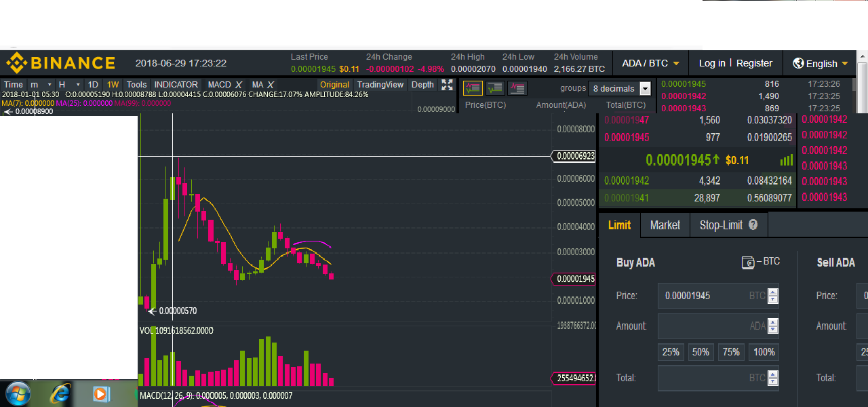Click the wallet BTC balance icon
Image resolution: width=868 pixels, height=407 pixels.
point(749,263)
